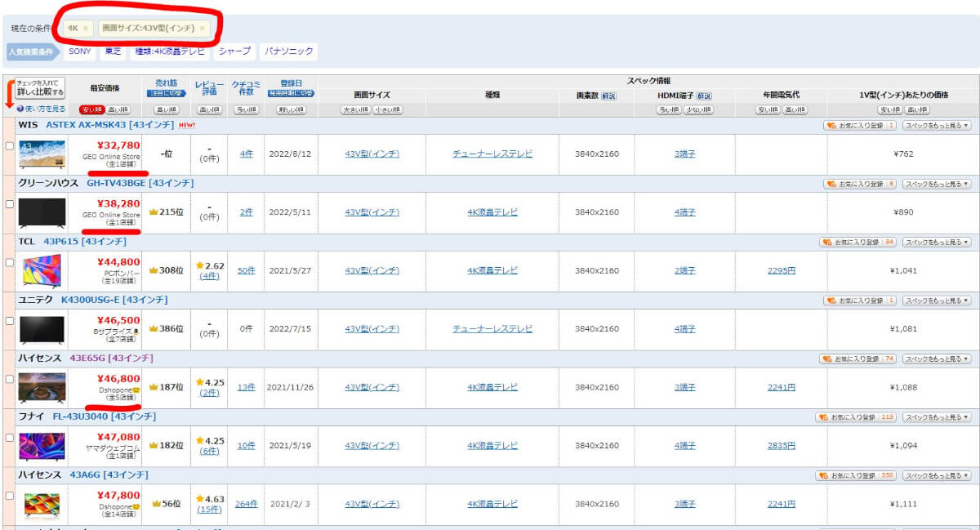980x530 pixels.
Task: Expand スペックをもっと見る for フナイ FL-43U3040
Action: pyautogui.click(x=937, y=417)
